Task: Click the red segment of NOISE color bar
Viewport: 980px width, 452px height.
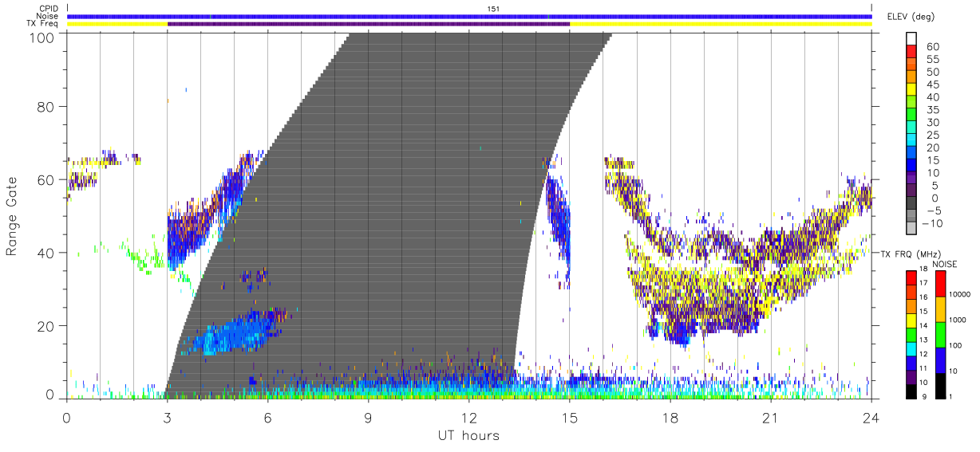Action: coord(940,284)
